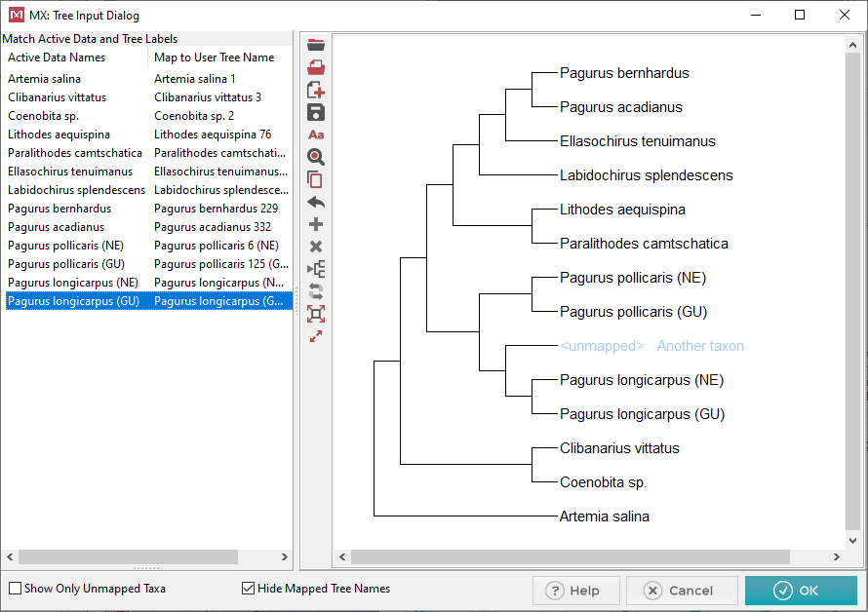The width and height of the screenshot is (868, 612).
Task: Open font settings with the Aa icon
Action: click(x=315, y=134)
